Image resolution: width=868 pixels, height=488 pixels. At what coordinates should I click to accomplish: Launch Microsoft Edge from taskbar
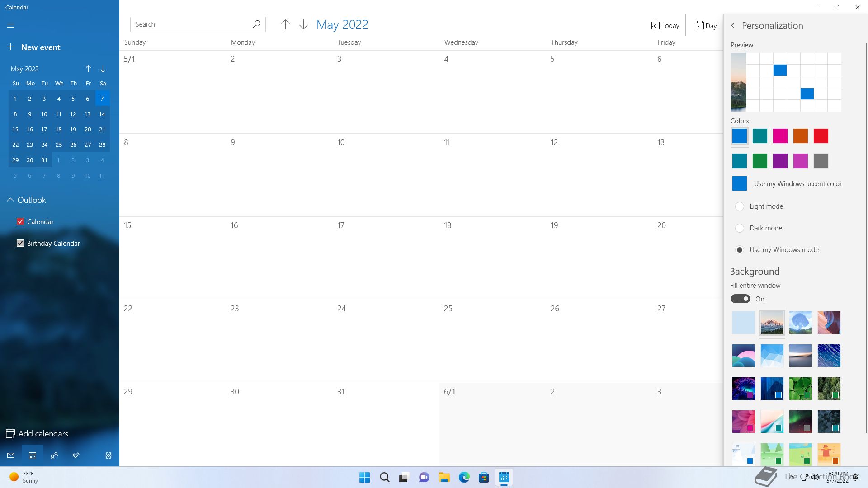click(464, 478)
